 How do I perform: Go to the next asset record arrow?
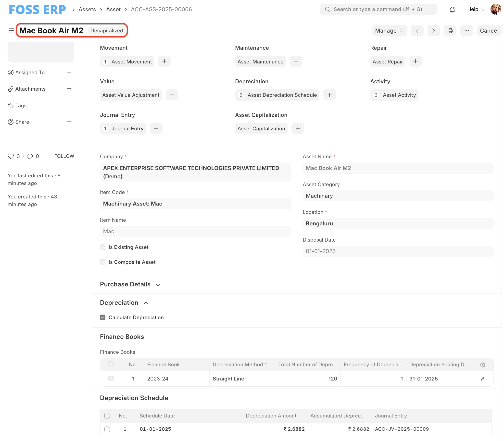click(434, 31)
